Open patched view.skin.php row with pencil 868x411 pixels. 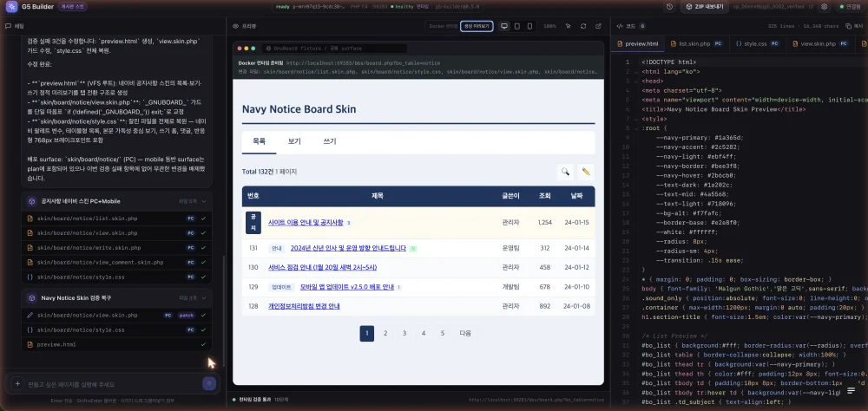[117, 316]
